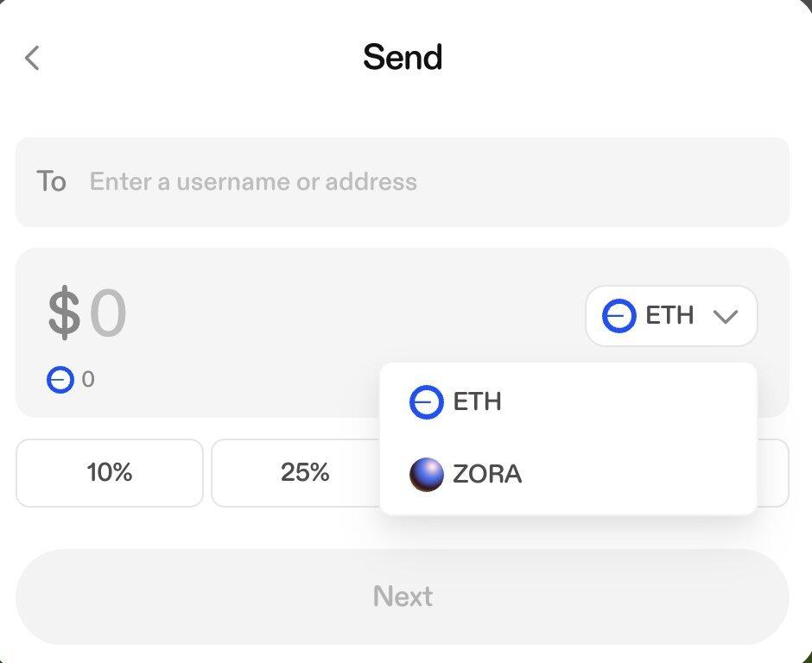Click the ETH label in token selector
Image resolution: width=812 pixels, height=663 pixels.
point(669,316)
